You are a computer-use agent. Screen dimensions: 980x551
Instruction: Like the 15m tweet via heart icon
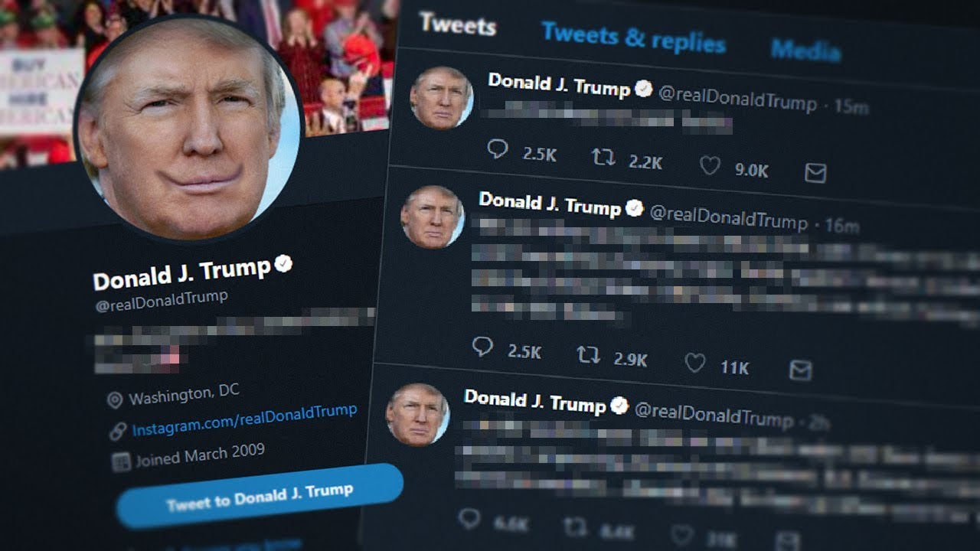[710, 165]
